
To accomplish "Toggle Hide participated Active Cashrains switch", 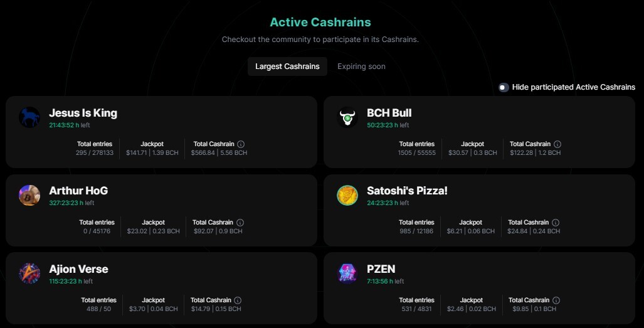I will [504, 87].
